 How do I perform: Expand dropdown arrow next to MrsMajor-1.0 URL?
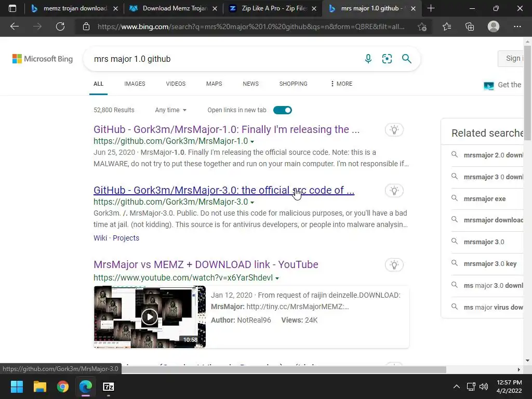(x=252, y=141)
